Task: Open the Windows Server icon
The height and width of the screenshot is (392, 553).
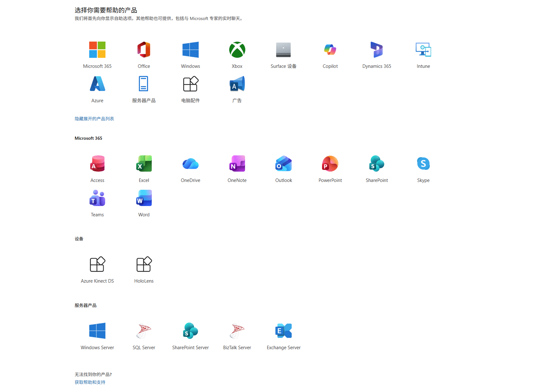Action: pyautogui.click(x=97, y=331)
